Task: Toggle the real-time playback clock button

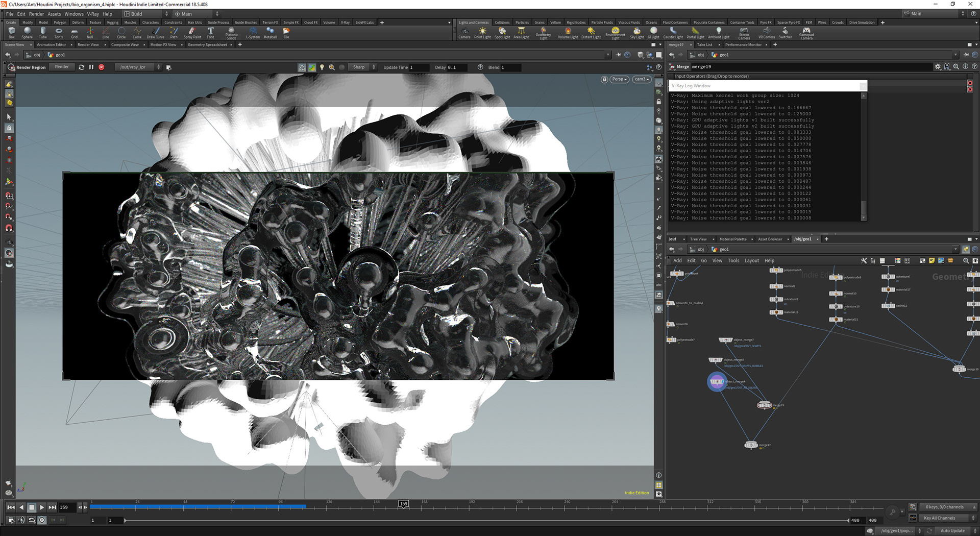Action: click(x=42, y=520)
